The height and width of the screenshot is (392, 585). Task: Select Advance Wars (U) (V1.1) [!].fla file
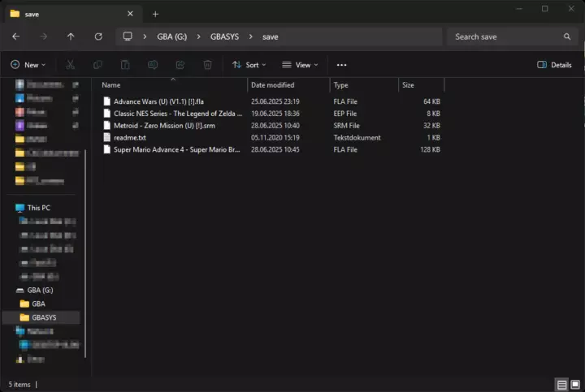click(x=158, y=101)
